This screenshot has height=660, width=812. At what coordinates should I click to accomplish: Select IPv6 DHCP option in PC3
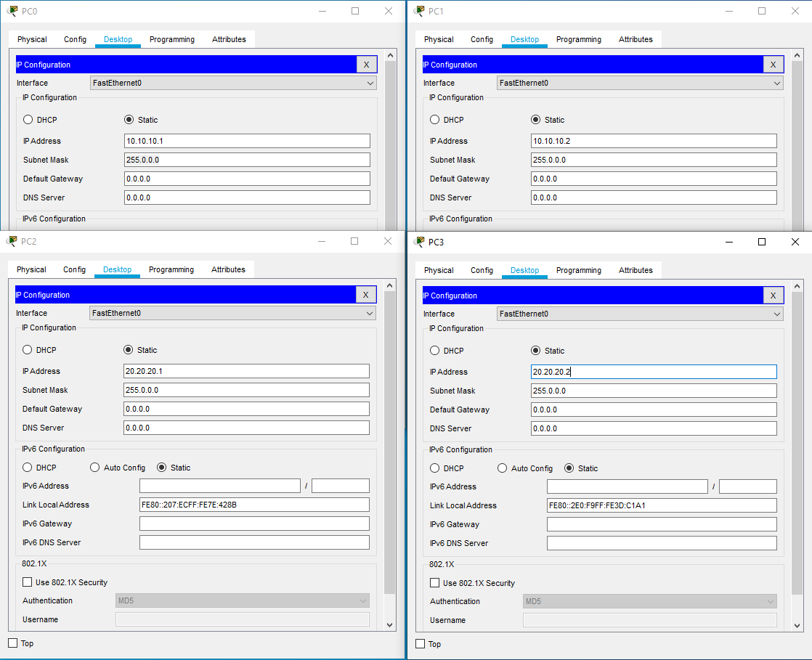pos(434,468)
